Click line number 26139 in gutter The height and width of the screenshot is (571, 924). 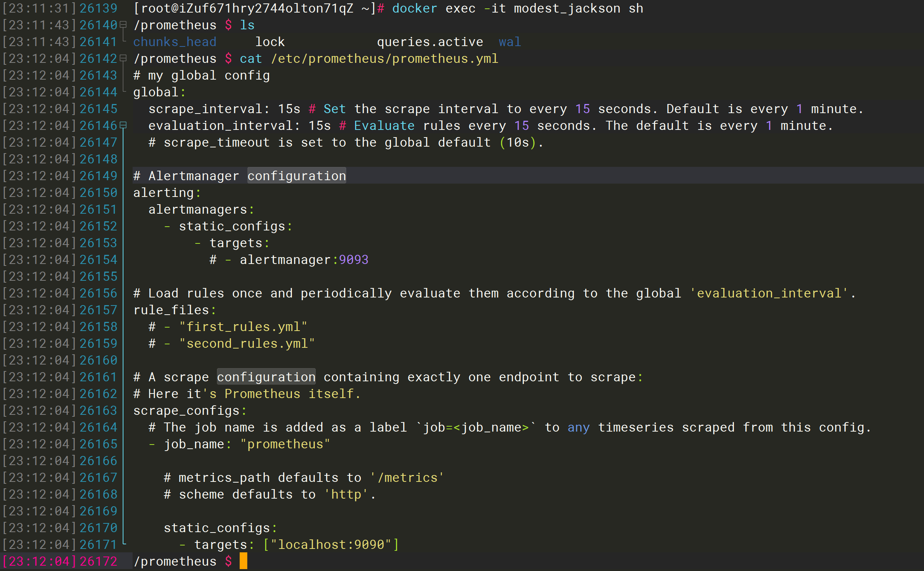pyautogui.click(x=98, y=8)
